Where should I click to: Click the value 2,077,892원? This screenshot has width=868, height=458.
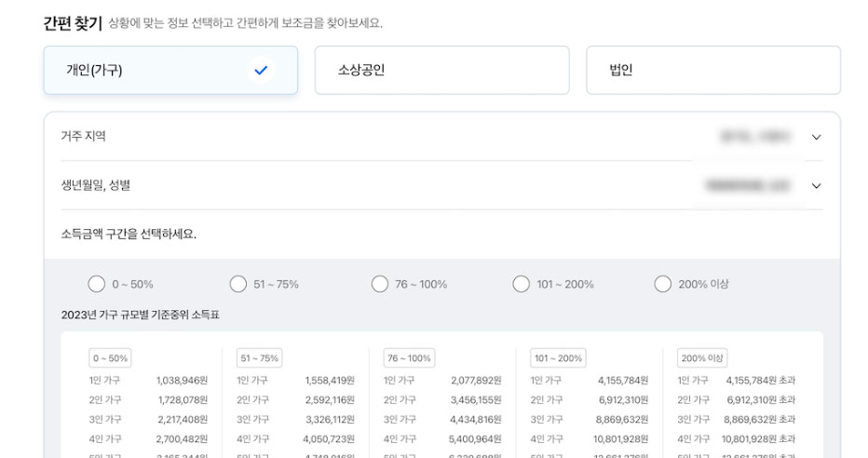pyautogui.click(x=476, y=381)
